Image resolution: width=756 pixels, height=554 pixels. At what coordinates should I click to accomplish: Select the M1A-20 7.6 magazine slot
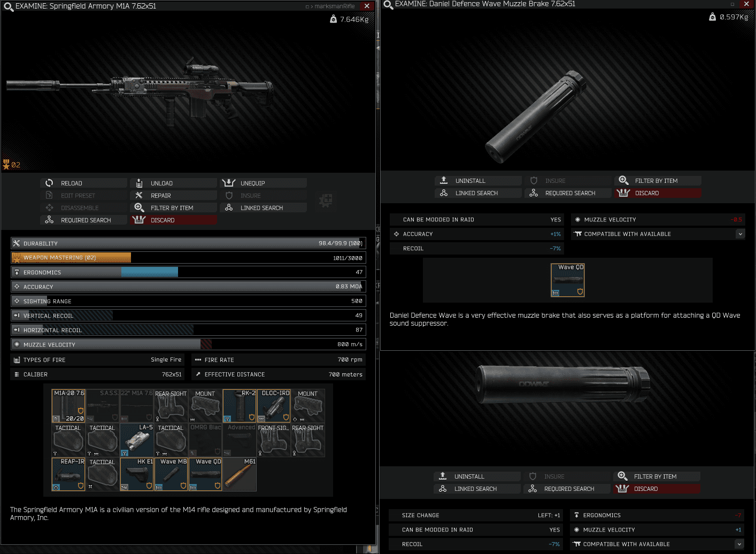coord(68,406)
